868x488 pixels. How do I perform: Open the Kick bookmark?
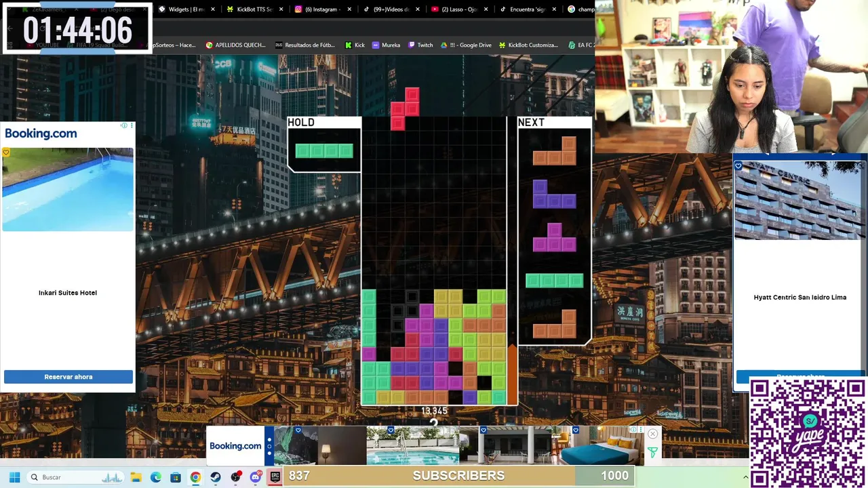click(x=355, y=45)
